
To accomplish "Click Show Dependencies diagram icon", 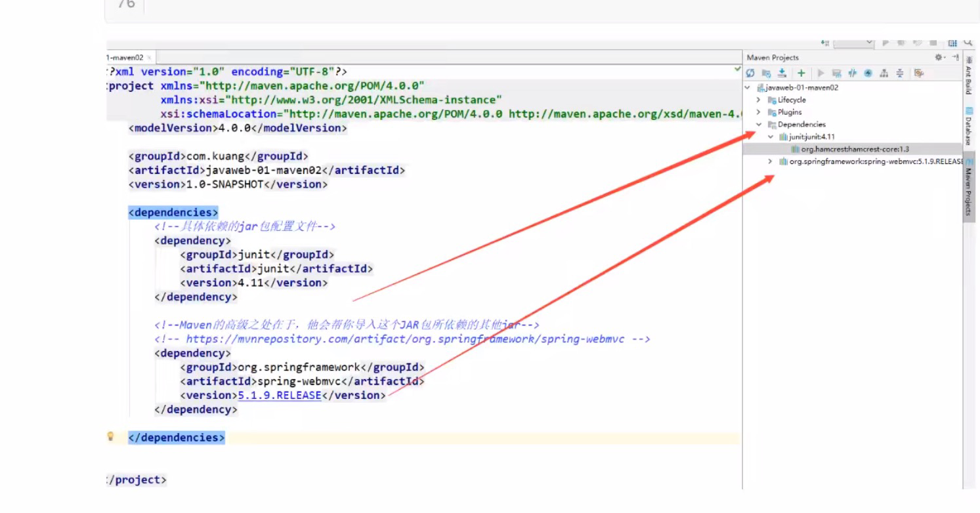I will pos(884,73).
